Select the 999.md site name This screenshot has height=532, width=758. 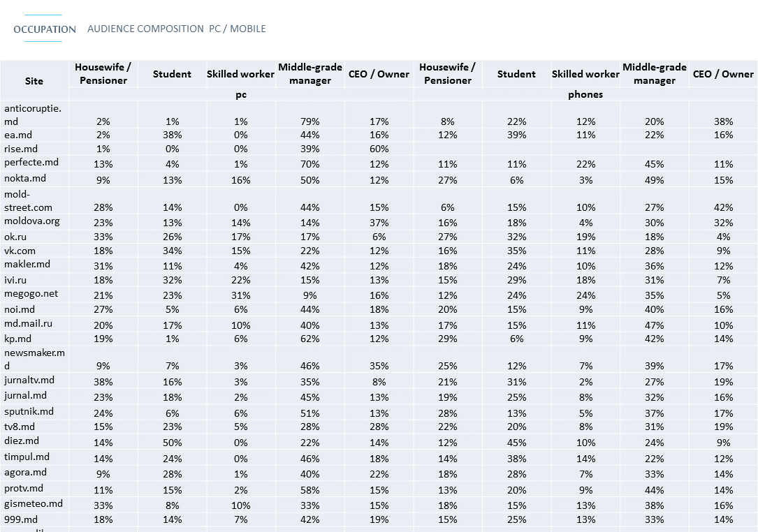click(x=21, y=519)
